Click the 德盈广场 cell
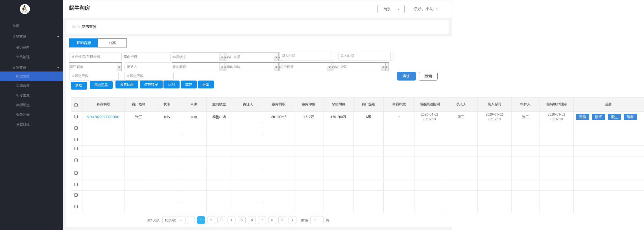The width and height of the screenshot is (644, 230). tap(219, 117)
